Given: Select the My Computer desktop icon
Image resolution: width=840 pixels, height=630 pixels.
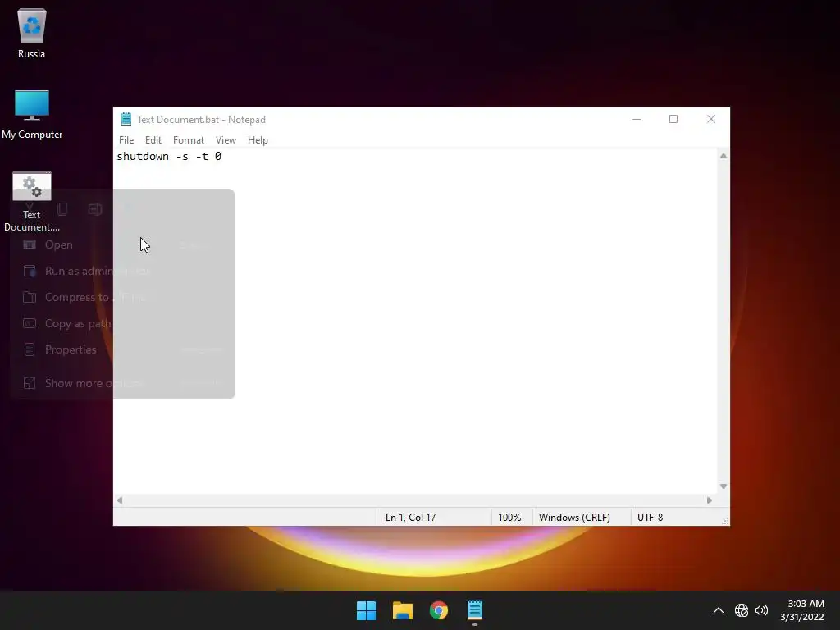Looking at the screenshot, I should 32,114.
